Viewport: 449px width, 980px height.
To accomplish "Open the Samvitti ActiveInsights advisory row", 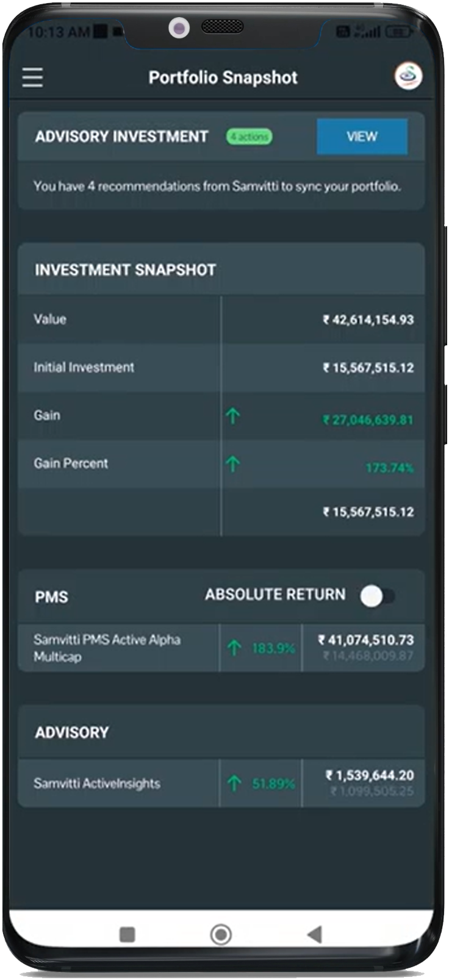I will pyautogui.click(x=98, y=783).
